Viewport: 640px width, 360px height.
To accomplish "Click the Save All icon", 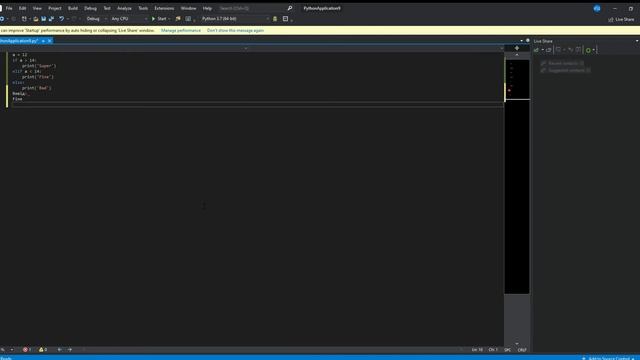I will tap(51, 19).
